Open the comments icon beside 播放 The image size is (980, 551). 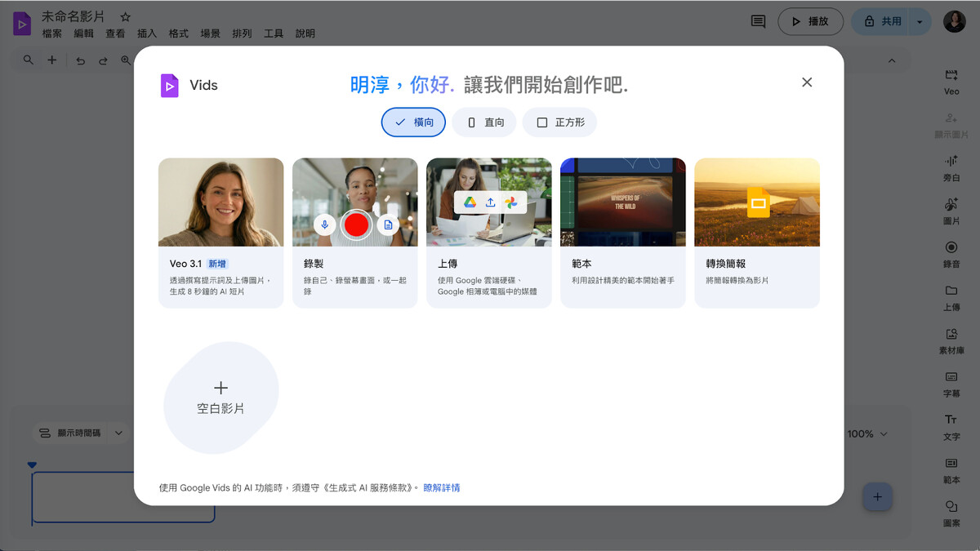click(758, 22)
